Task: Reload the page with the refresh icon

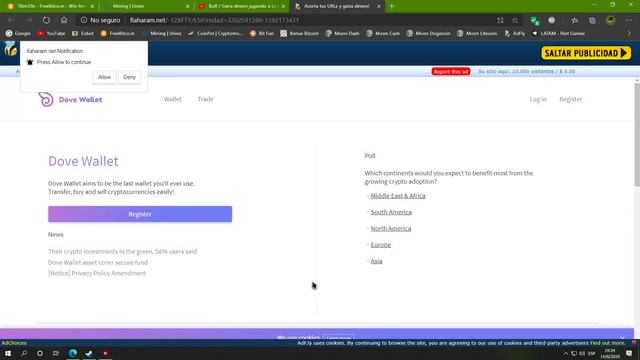Action: pos(46,20)
